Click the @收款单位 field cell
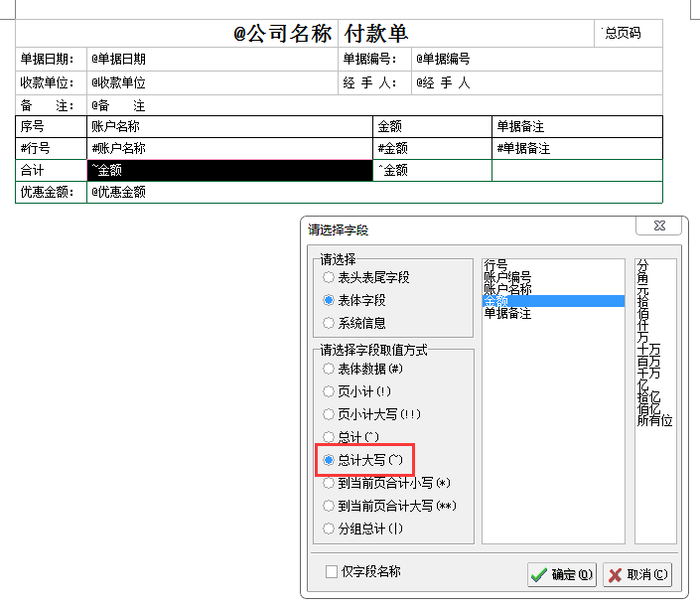 click(212, 82)
